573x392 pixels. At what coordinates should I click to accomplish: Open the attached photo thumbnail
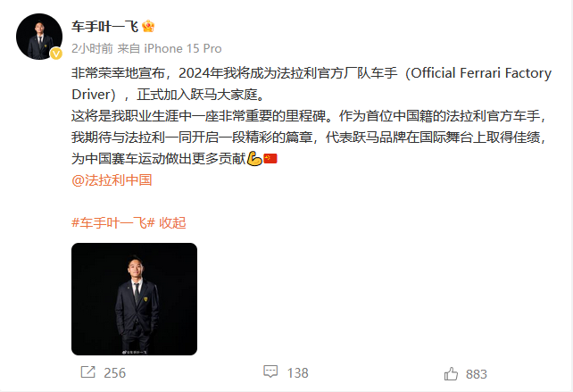point(134,299)
